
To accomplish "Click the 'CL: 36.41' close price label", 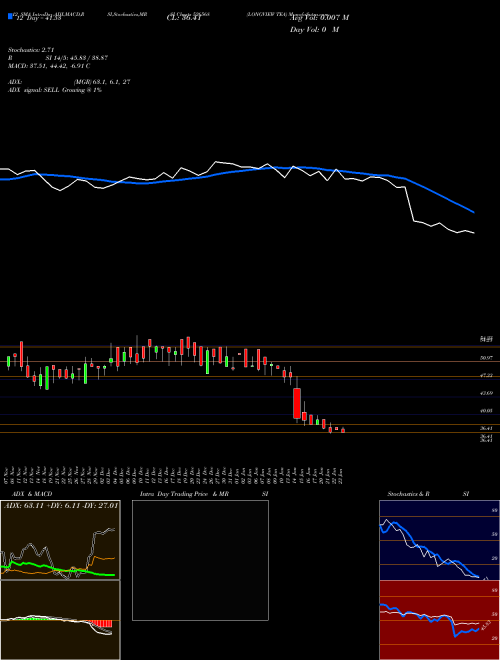I will click(x=184, y=18).
